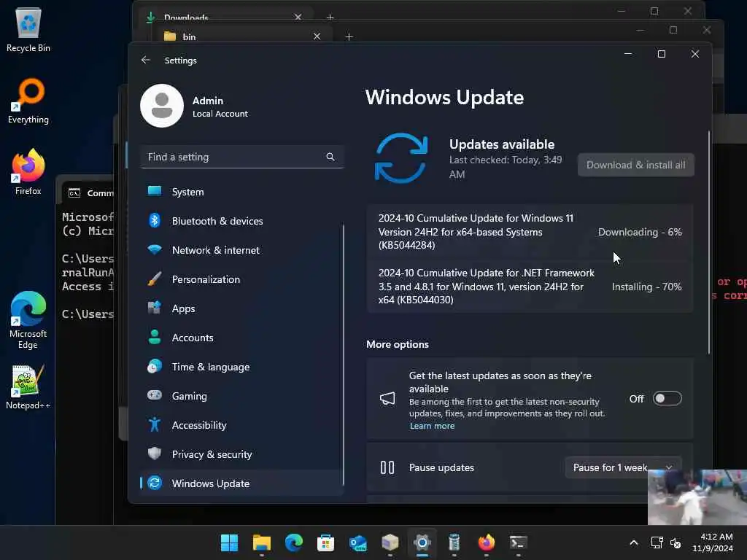Click the Settings sidebar scrollbar
Viewport: 747px width, 560px height.
[x=343, y=355]
